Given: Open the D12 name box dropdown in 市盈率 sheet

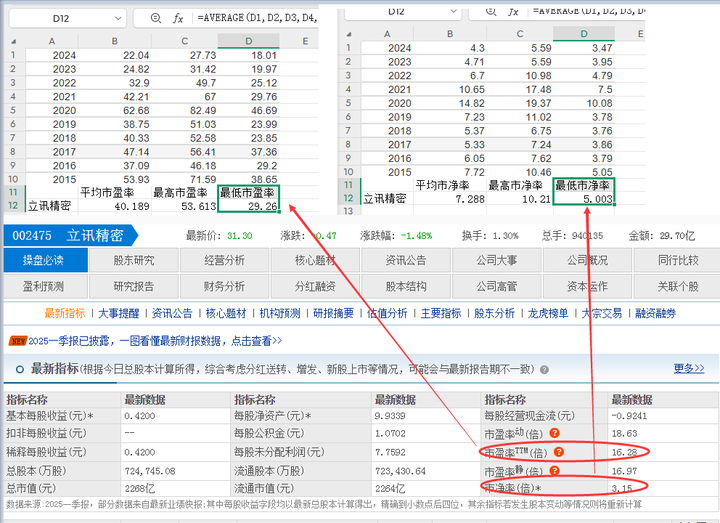Looking at the screenshot, I should click(118, 18).
